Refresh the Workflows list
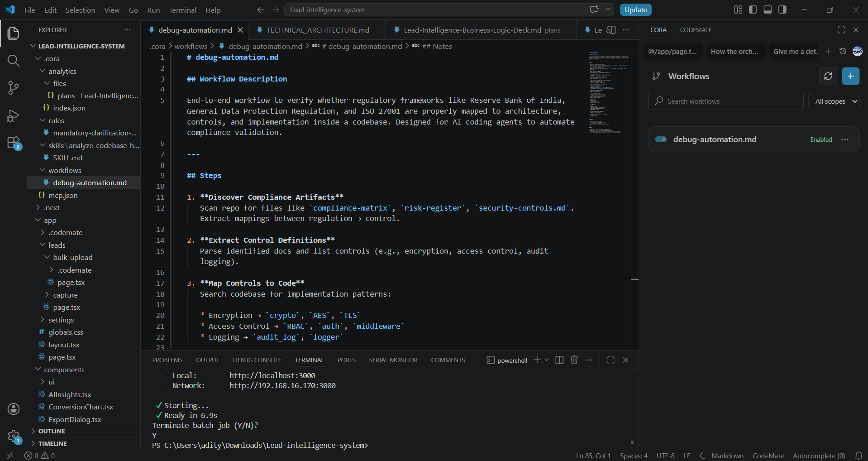 828,76
